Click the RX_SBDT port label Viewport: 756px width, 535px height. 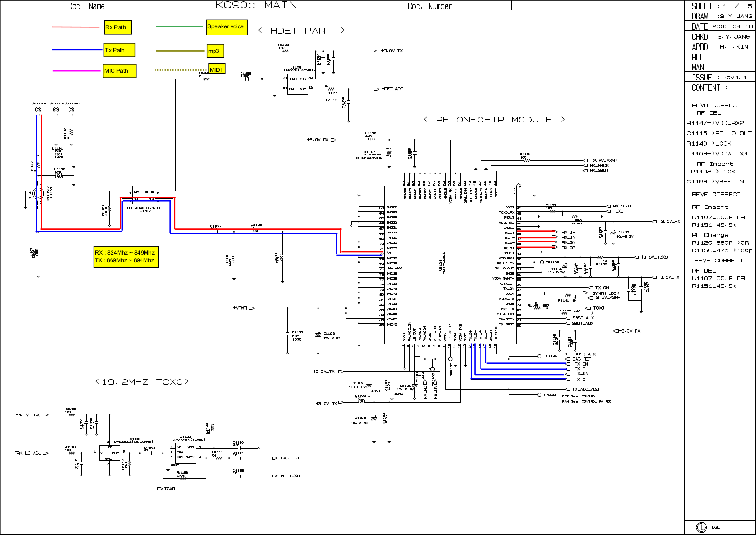[x=599, y=170]
